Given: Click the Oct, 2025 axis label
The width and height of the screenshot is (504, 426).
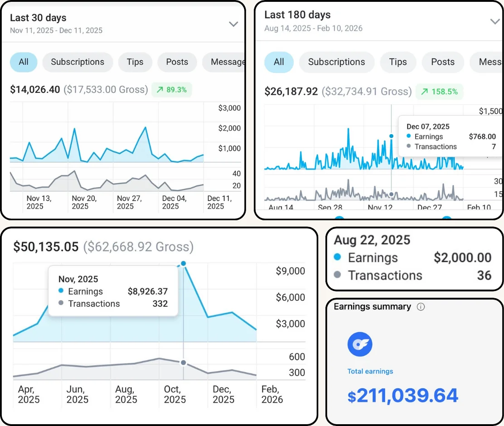Looking at the screenshot, I should point(174,394).
